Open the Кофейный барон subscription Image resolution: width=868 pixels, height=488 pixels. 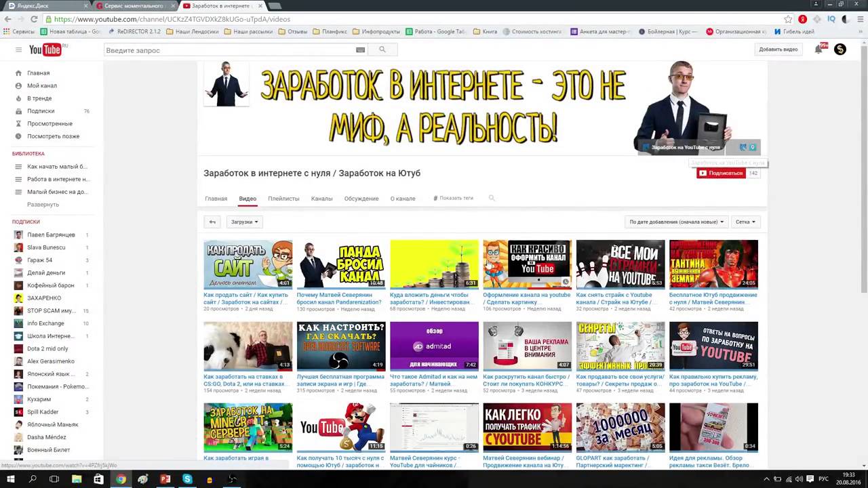[x=52, y=285]
